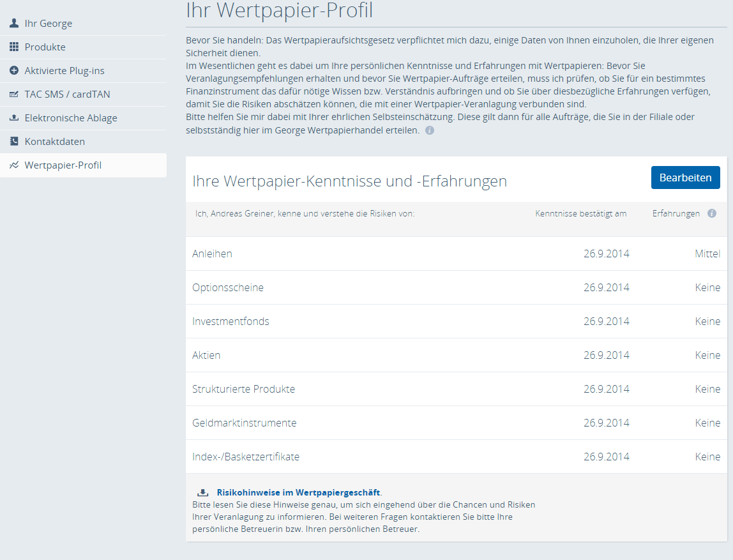Click the Mittel experience value for Anleihen
Screen dimensions: 733x560
pos(707,254)
